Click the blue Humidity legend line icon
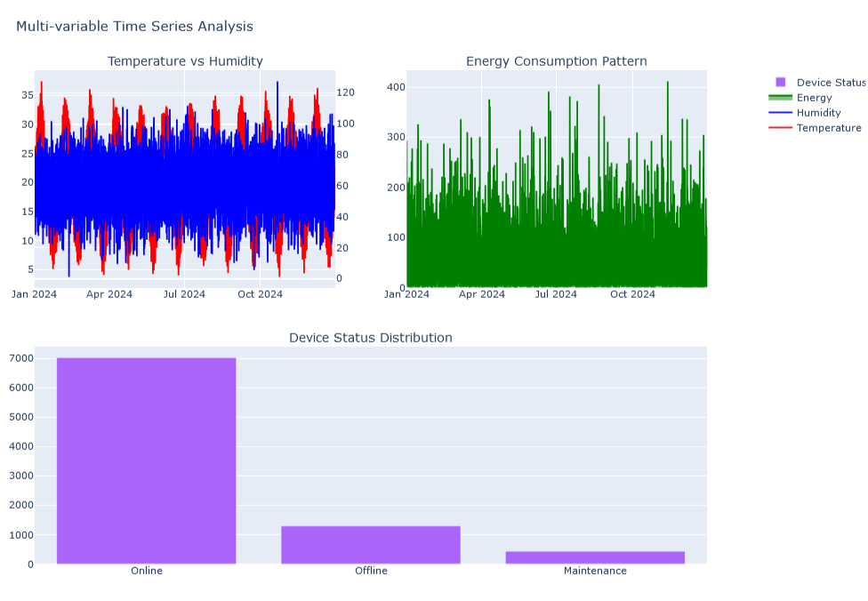 (781, 113)
